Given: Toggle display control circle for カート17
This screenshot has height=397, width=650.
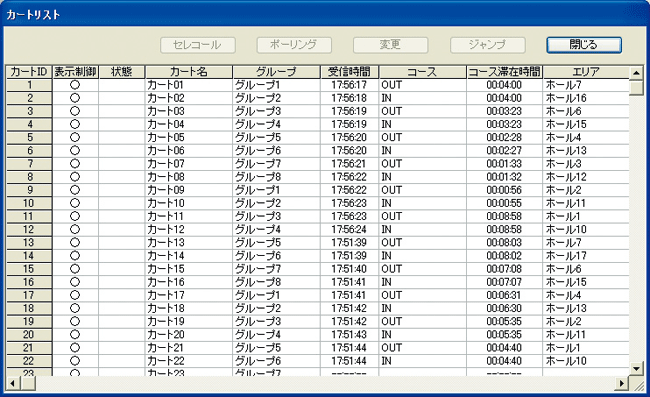Looking at the screenshot, I should (75, 295).
